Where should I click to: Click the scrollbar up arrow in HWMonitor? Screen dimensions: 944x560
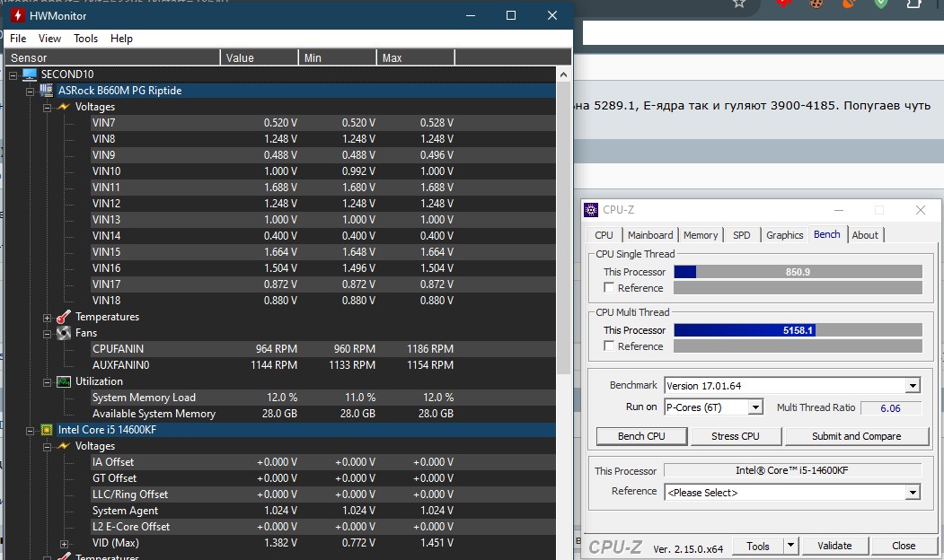563,74
